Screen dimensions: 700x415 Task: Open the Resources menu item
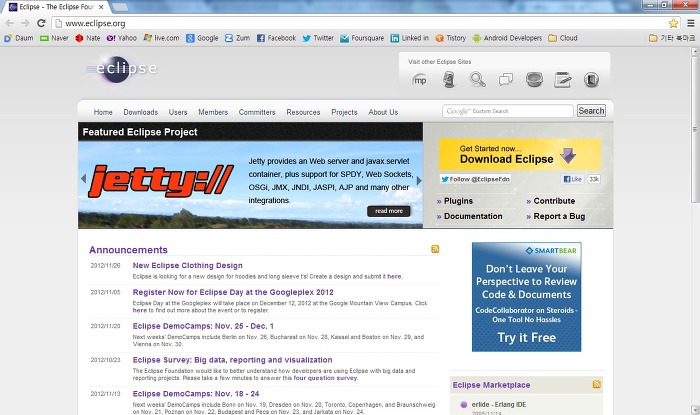303,112
